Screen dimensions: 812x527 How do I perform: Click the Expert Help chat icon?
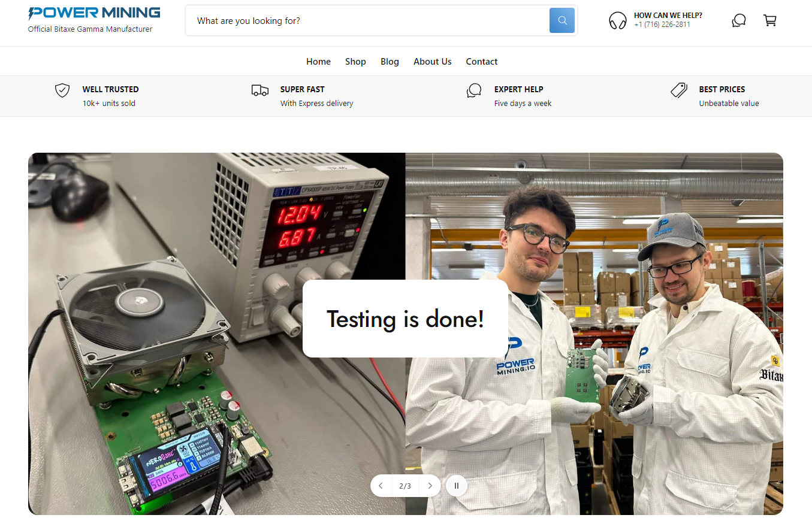coord(474,90)
